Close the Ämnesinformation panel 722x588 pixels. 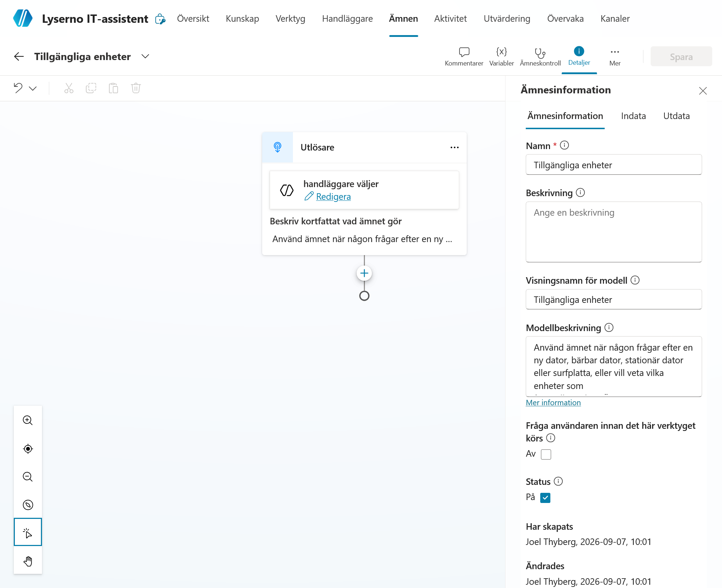[703, 91]
